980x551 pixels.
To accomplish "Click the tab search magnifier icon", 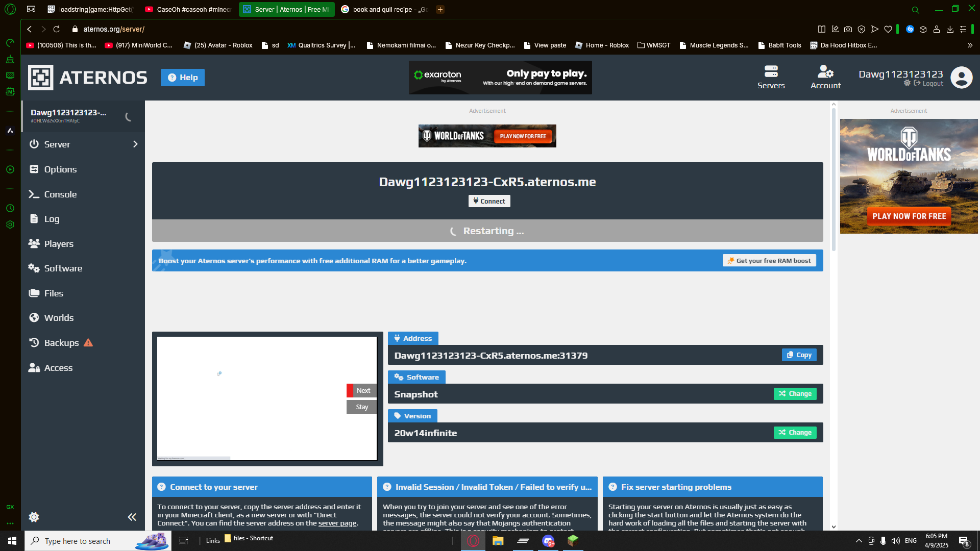I will 916,10.
